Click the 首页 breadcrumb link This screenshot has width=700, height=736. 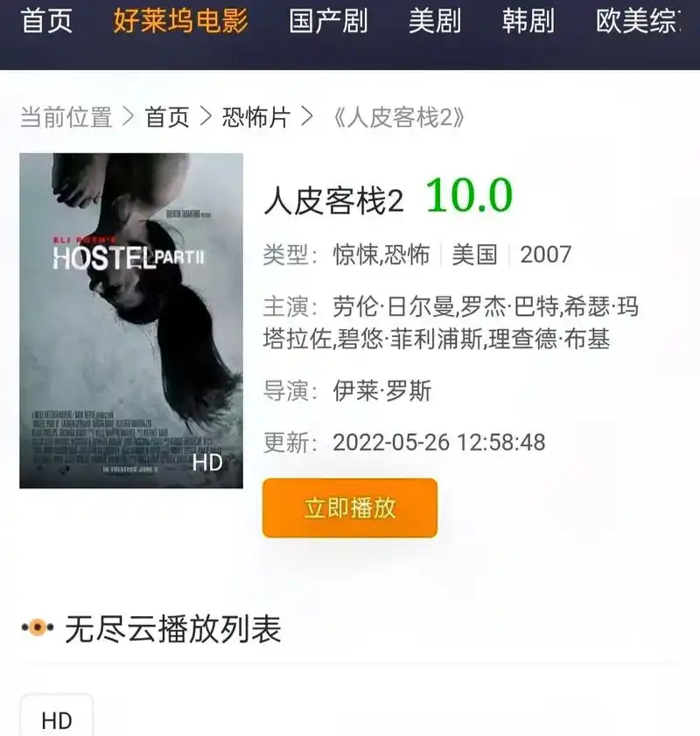click(167, 117)
